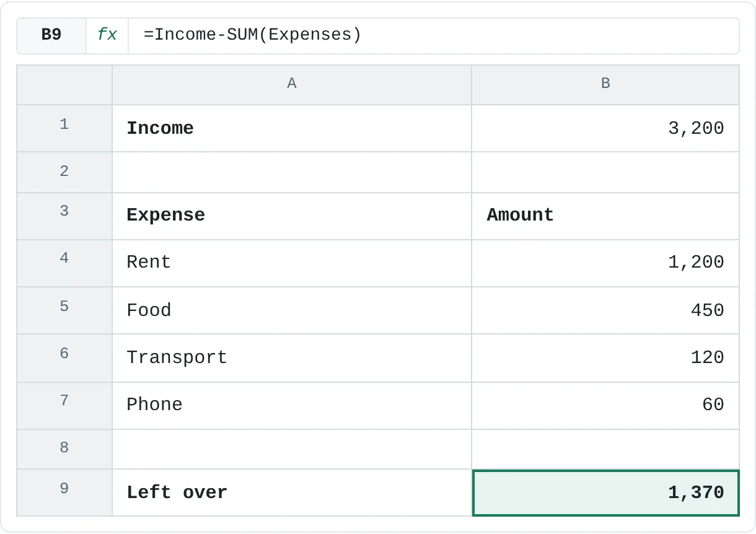Select row 7 header

tap(64, 406)
